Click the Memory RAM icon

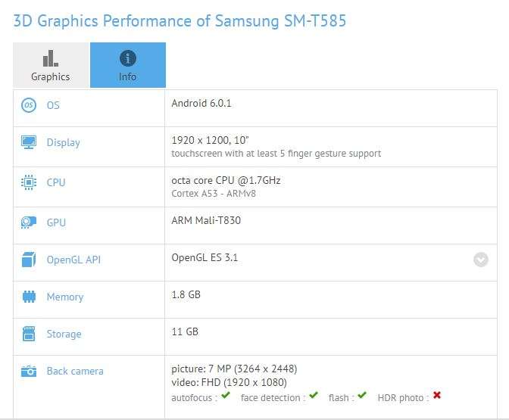click(x=29, y=297)
